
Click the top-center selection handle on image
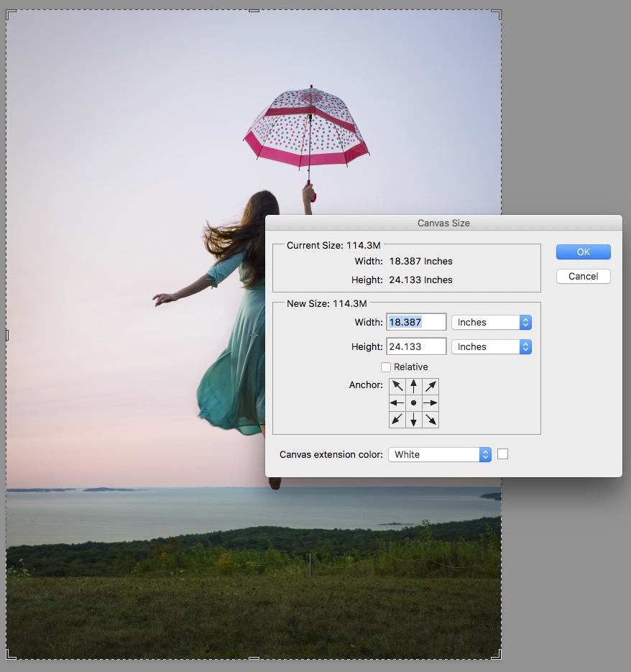253,11
